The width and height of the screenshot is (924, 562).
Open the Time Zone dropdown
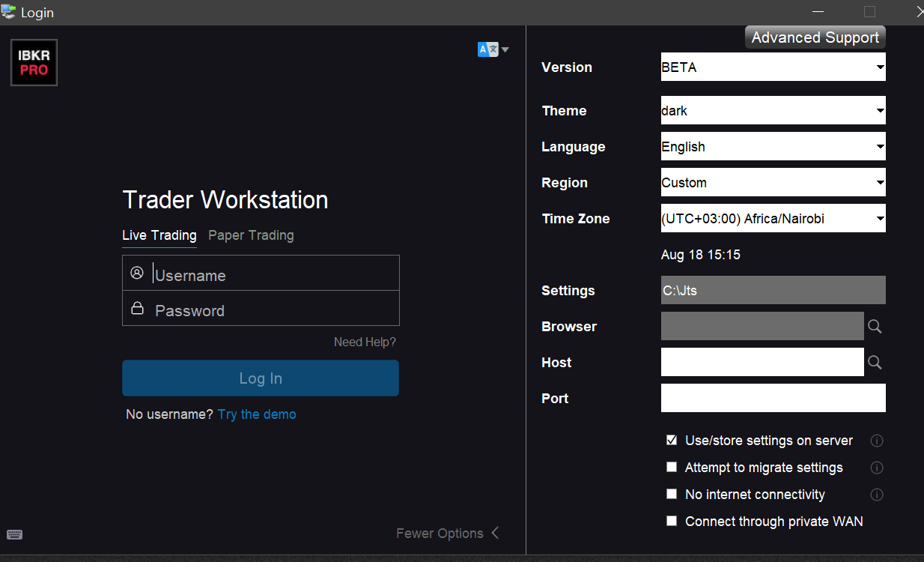pos(773,219)
